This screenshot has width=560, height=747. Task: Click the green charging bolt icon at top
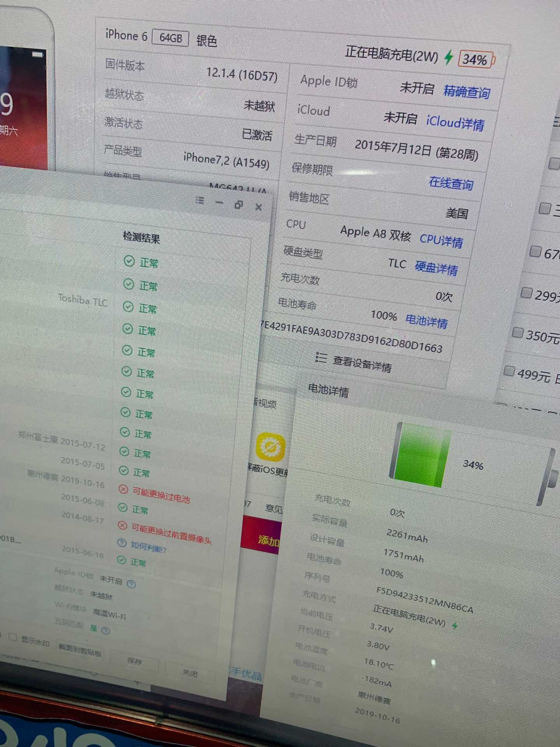(449, 57)
